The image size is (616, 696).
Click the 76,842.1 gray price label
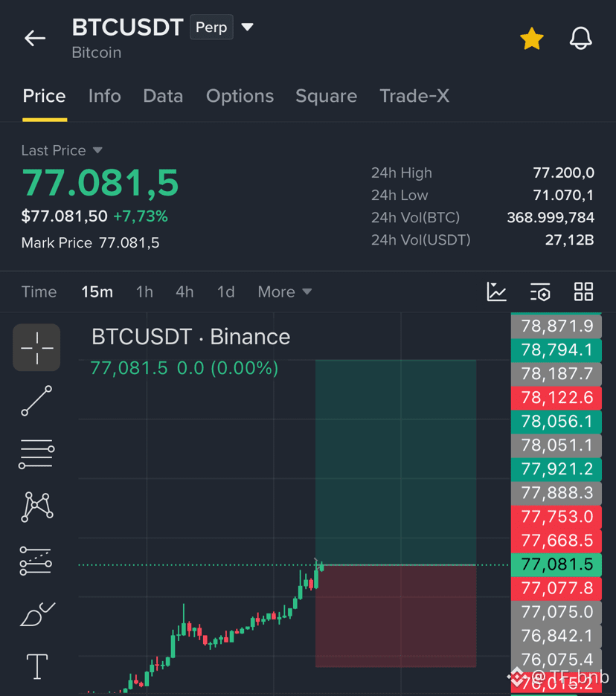click(556, 636)
